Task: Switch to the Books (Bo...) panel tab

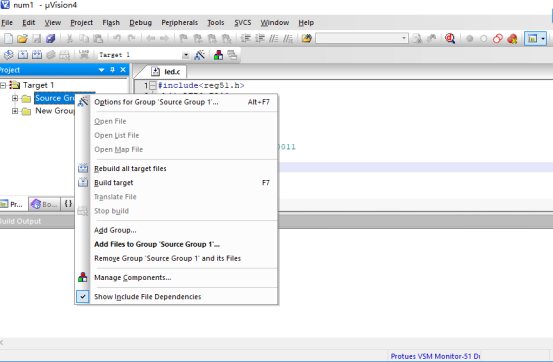Action: tap(44, 204)
